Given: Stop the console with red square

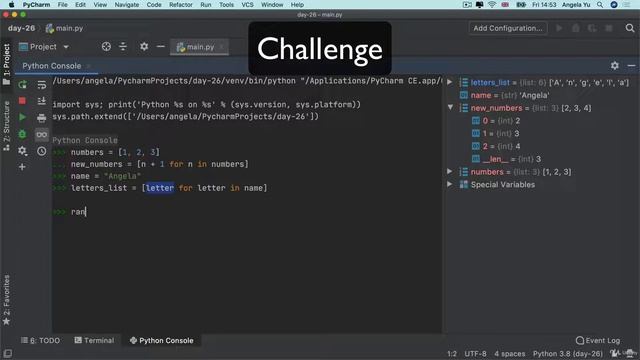Looking at the screenshot, I should [x=22, y=101].
